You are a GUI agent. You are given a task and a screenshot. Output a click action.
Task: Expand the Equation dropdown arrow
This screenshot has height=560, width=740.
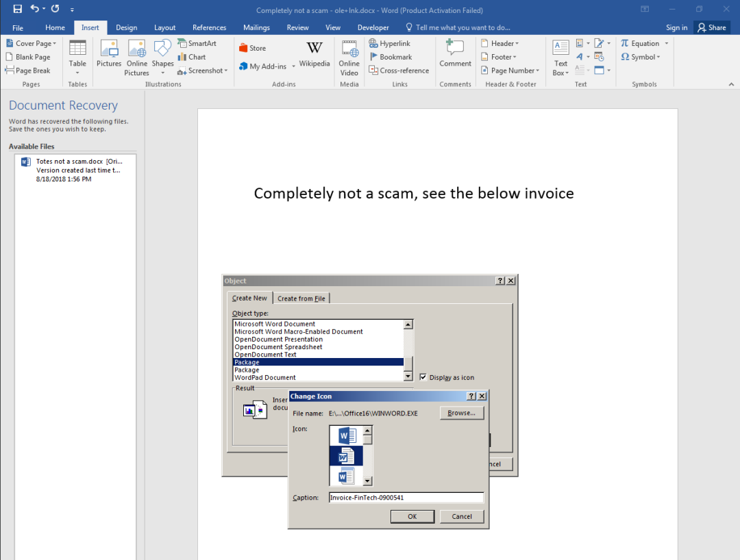667,43
